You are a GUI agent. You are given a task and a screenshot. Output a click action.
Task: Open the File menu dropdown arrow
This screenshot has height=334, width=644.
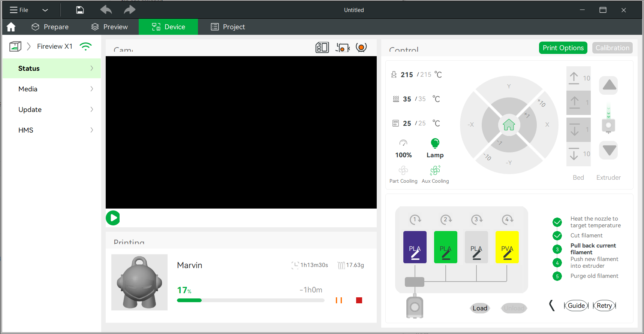45,10
